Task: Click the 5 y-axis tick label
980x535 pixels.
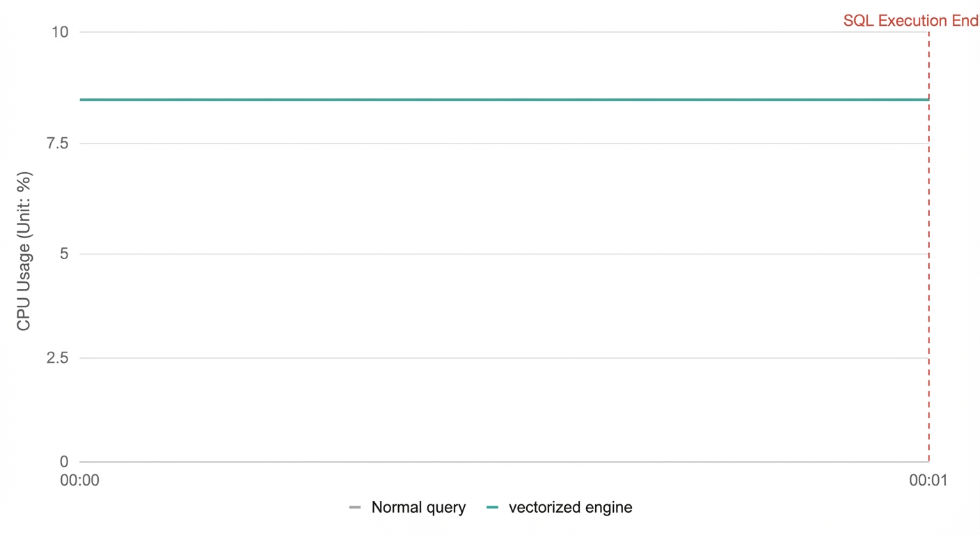Action: coord(65,254)
